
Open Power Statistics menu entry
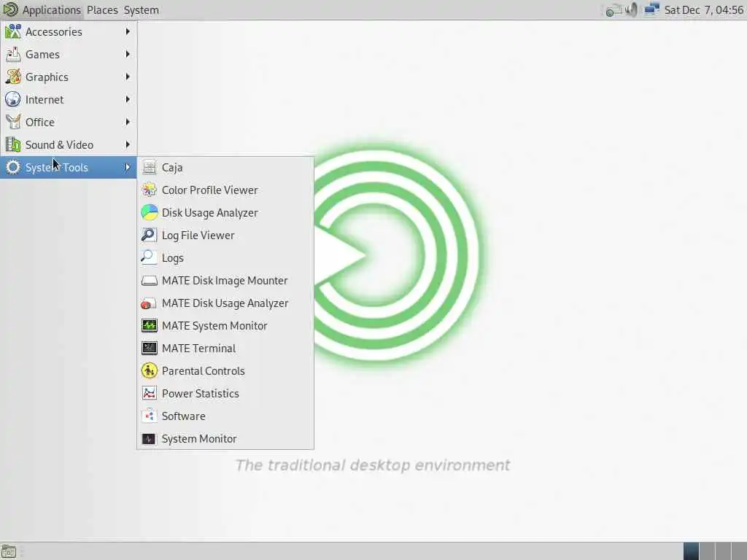pyautogui.click(x=225, y=393)
